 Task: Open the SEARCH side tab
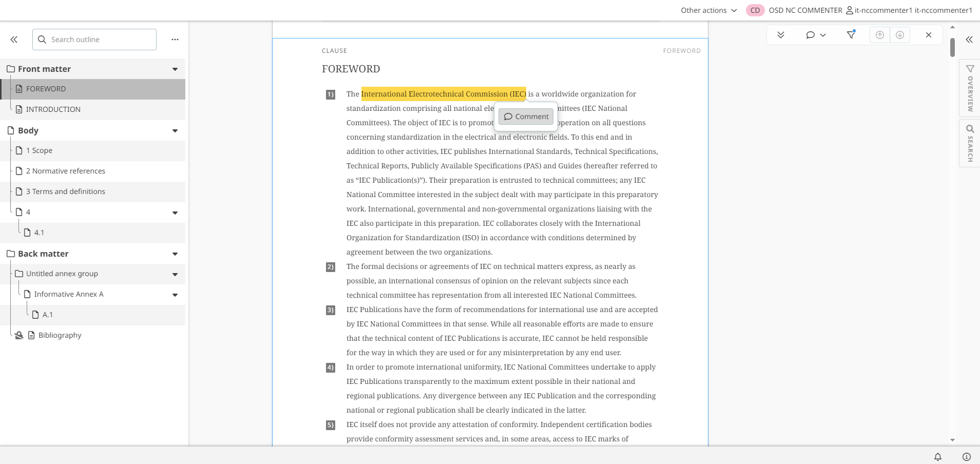[970, 143]
